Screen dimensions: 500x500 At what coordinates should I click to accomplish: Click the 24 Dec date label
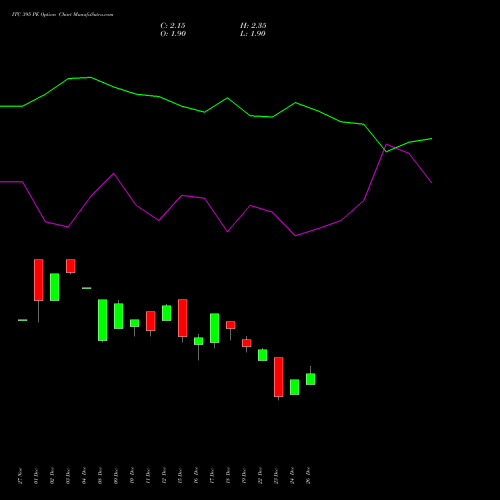coord(292,476)
